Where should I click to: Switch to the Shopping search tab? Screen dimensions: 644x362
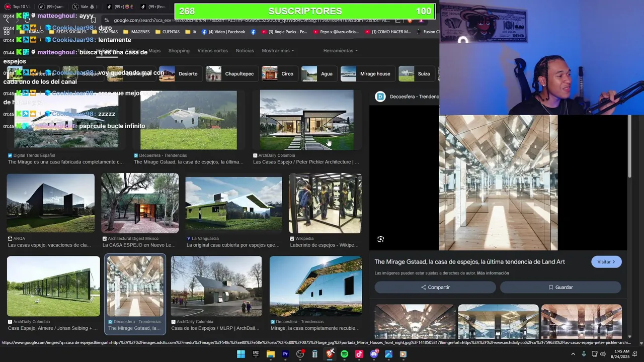(x=179, y=51)
